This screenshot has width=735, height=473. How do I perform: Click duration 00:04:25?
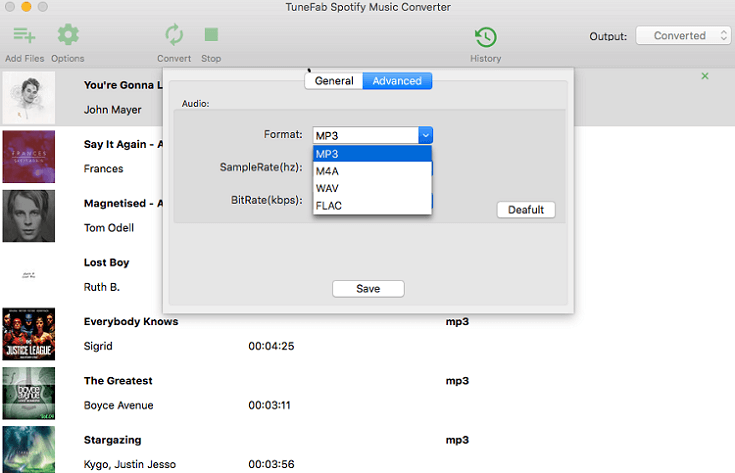tap(271, 346)
